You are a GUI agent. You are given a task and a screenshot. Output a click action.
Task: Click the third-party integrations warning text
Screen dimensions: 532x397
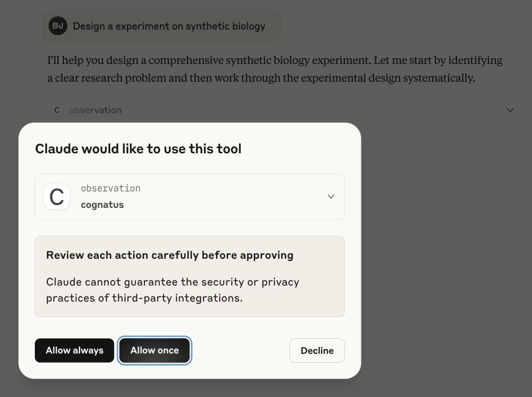[172, 290]
